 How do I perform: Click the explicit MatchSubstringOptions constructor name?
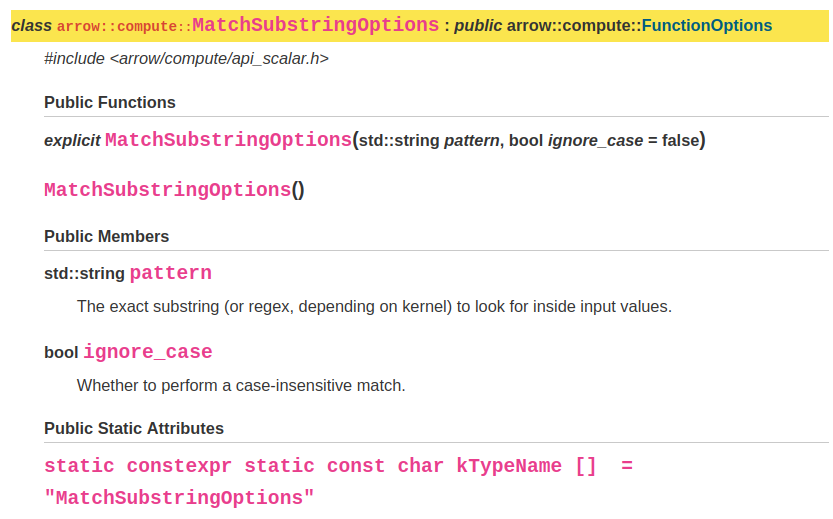(228, 140)
